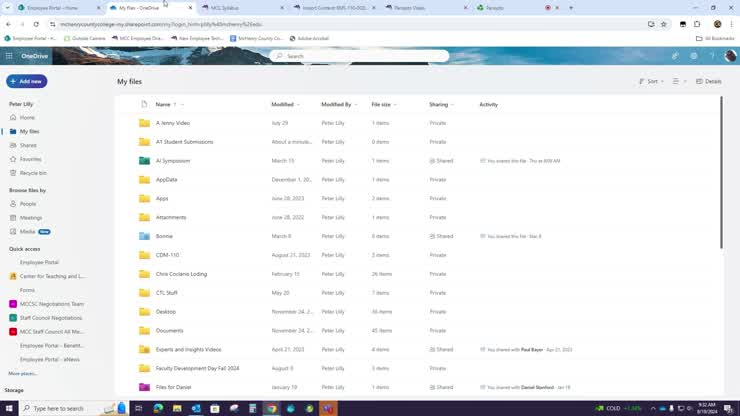
Task: Open the COM-110 folder
Action: pyautogui.click(x=168, y=255)
